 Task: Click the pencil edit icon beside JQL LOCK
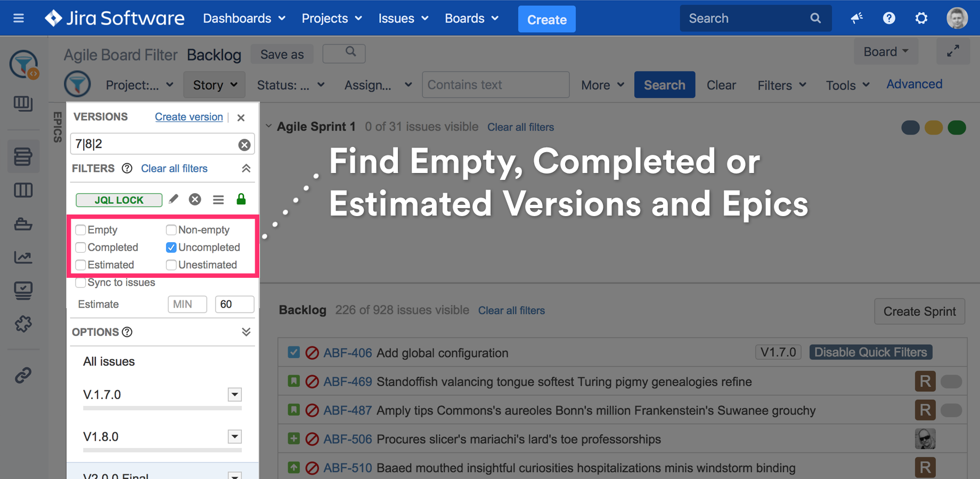tap(173, 200)
